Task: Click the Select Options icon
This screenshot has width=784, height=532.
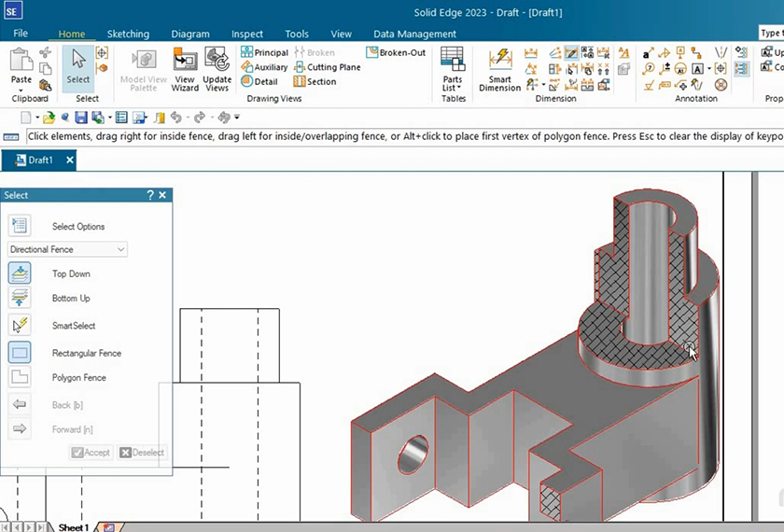Action: 20,226
